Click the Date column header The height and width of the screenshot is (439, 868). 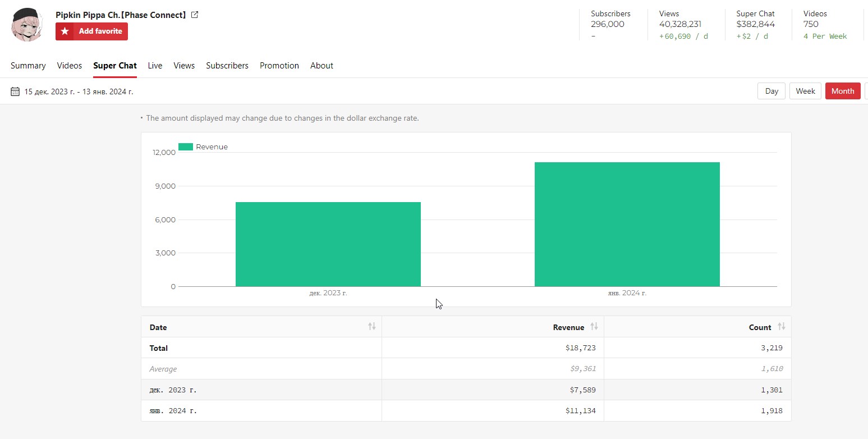point(261,327)
